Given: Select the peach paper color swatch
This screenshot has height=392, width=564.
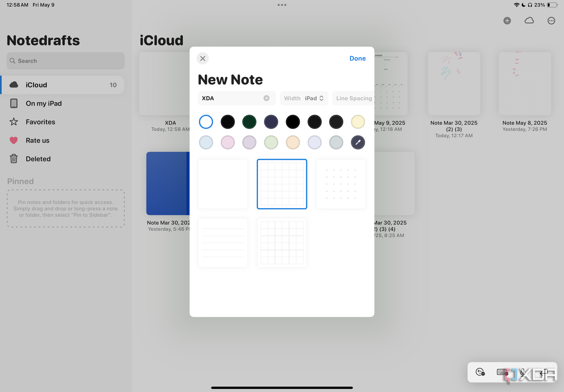Looking at the screenshot, I should pos(293,142).
